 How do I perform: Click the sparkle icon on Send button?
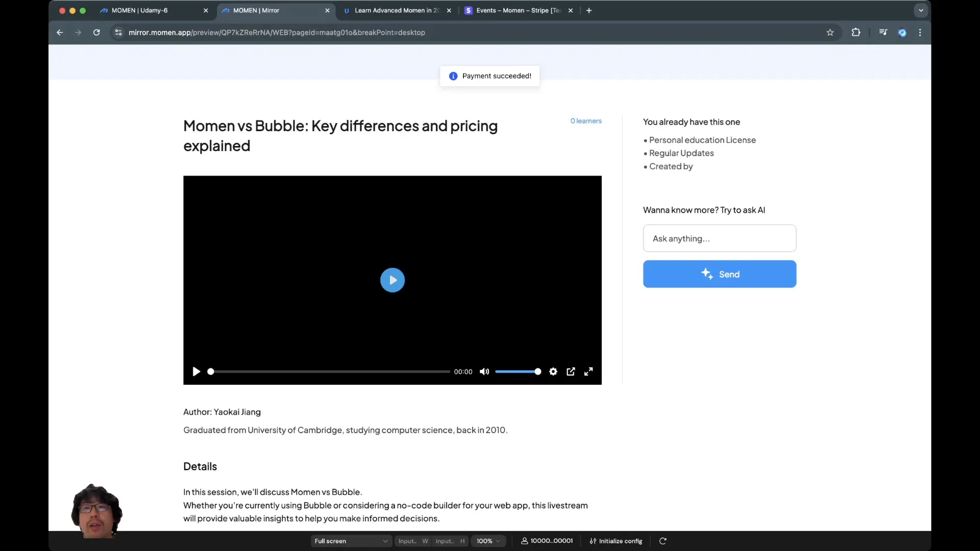pos(707,273)
